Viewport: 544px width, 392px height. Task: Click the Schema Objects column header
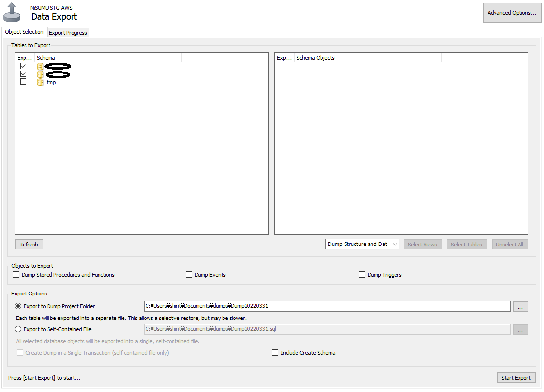point(368,58)
